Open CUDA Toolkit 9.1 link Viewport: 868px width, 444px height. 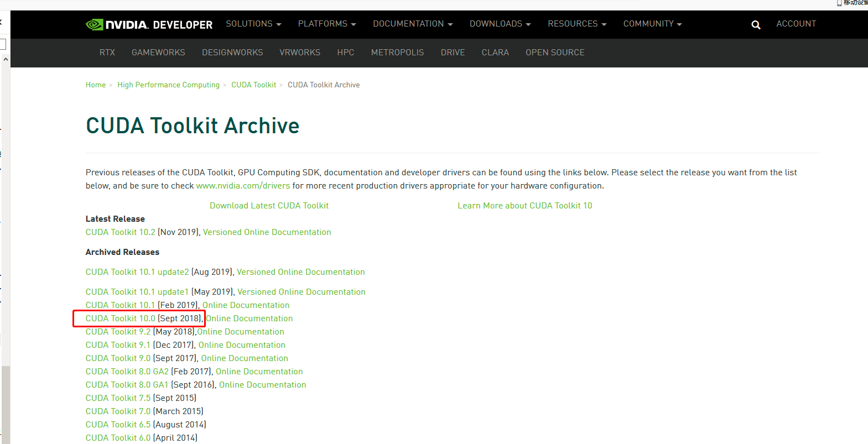click(118, 345)
